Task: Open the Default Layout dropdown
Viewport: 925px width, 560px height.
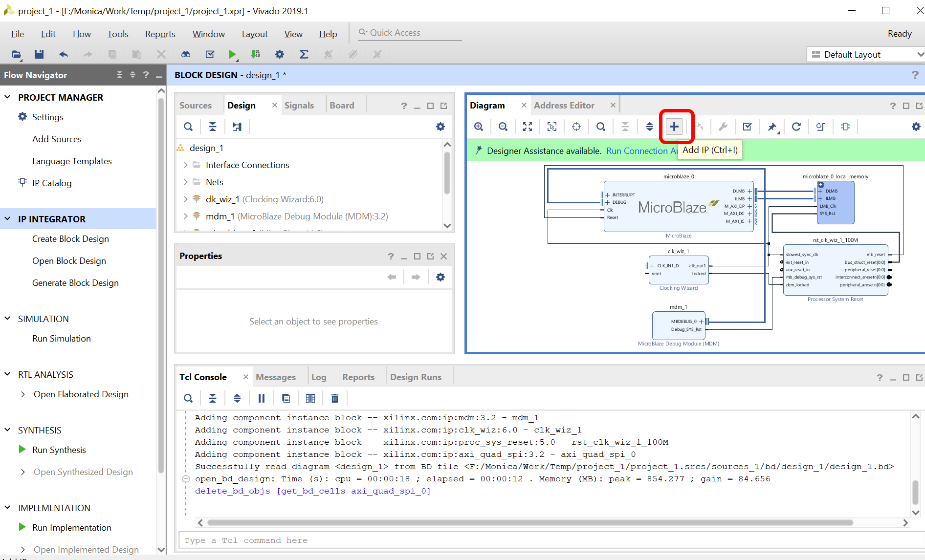Action: pyautogui.click(x=865, y=55)
